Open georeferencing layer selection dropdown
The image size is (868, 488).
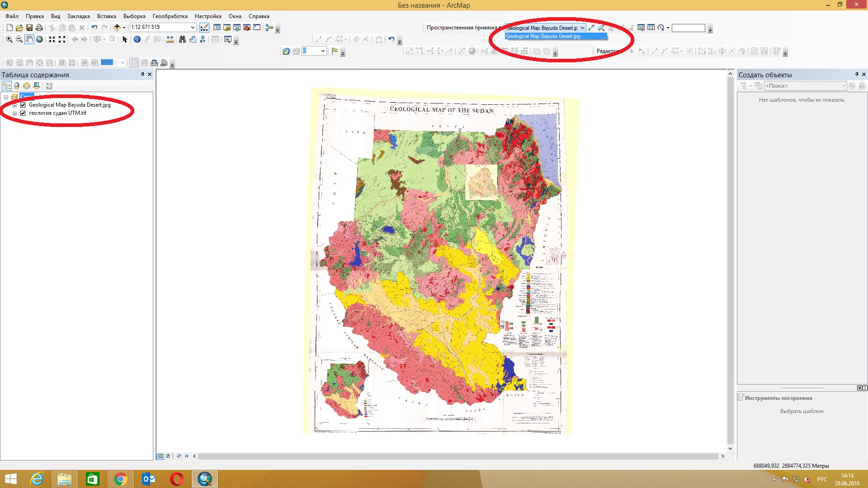pyautogui.click(x=582, y=28)
